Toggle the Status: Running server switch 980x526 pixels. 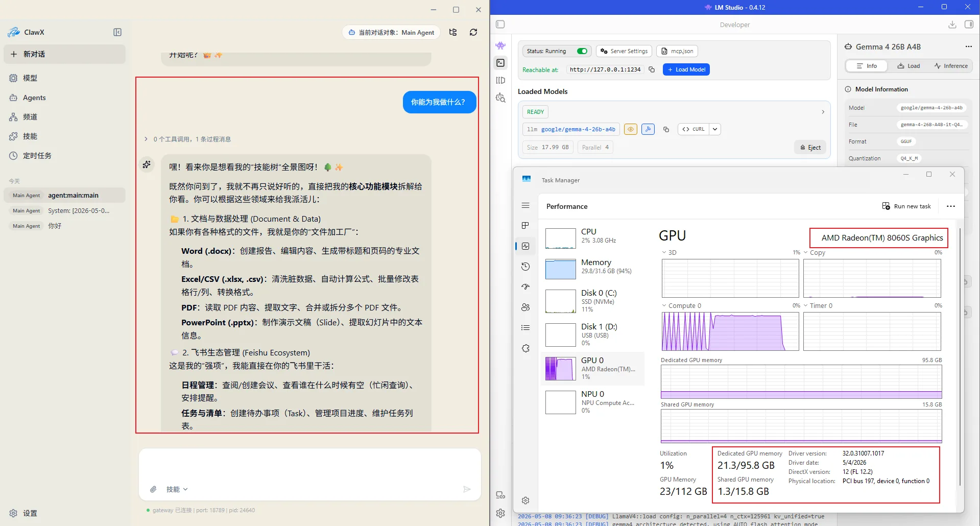[582, 51]
